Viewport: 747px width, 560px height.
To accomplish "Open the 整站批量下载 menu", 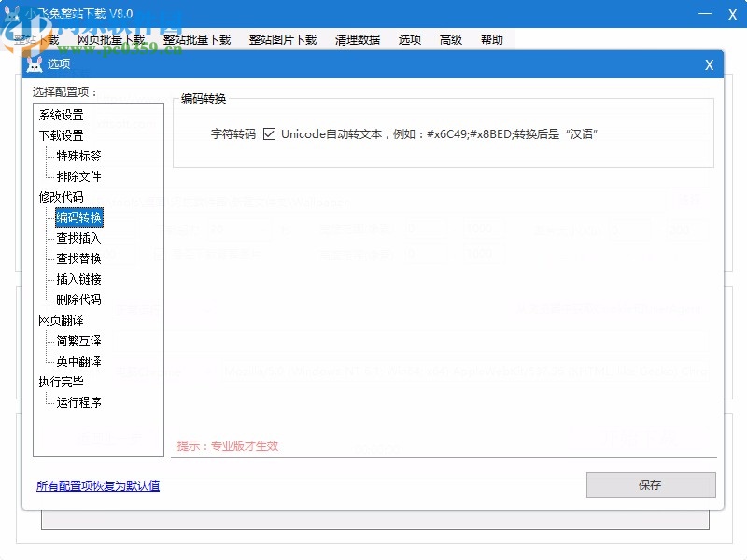I will pyautogui.click(x=196, y=39).
